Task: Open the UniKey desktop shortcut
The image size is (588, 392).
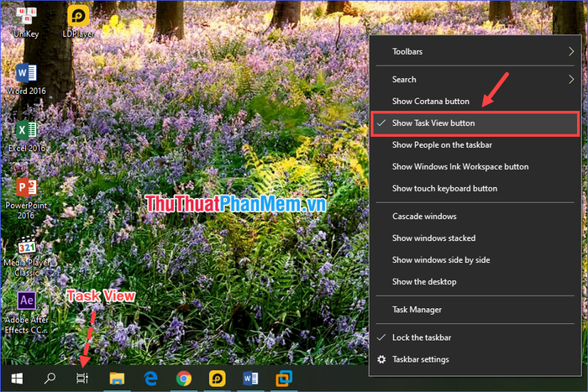Action: click(26, 23)
